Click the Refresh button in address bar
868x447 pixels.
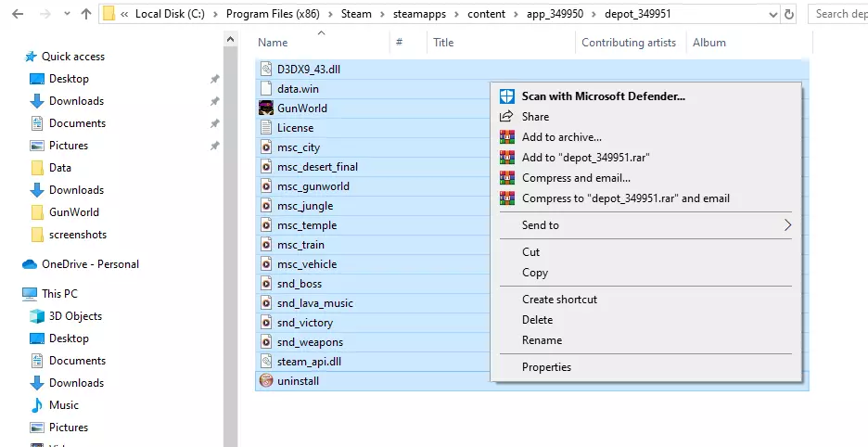coord(789,15)
